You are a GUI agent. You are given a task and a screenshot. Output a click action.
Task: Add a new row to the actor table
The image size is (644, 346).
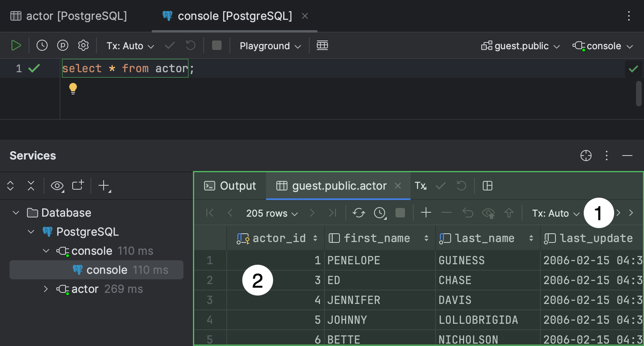pos(426,213)
